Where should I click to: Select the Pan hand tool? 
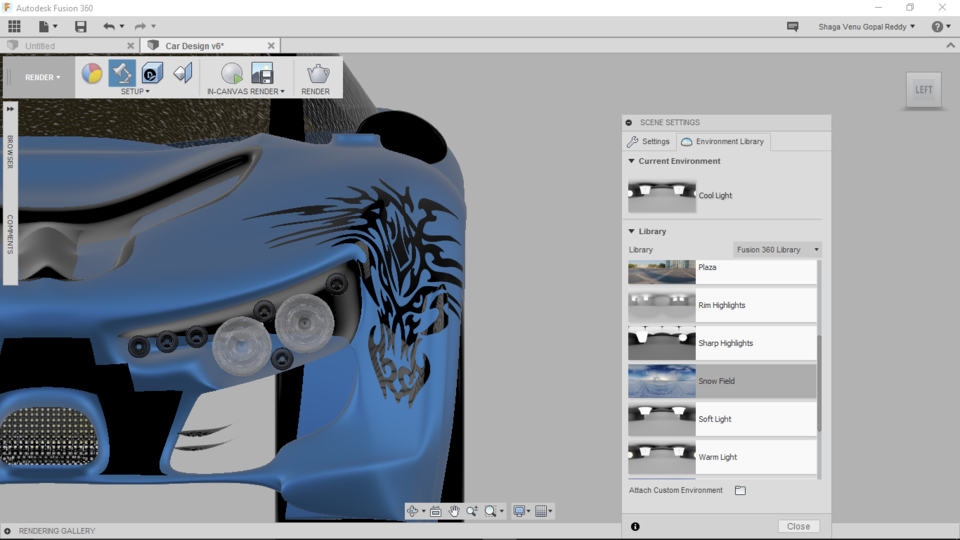[x=454, y=511]
